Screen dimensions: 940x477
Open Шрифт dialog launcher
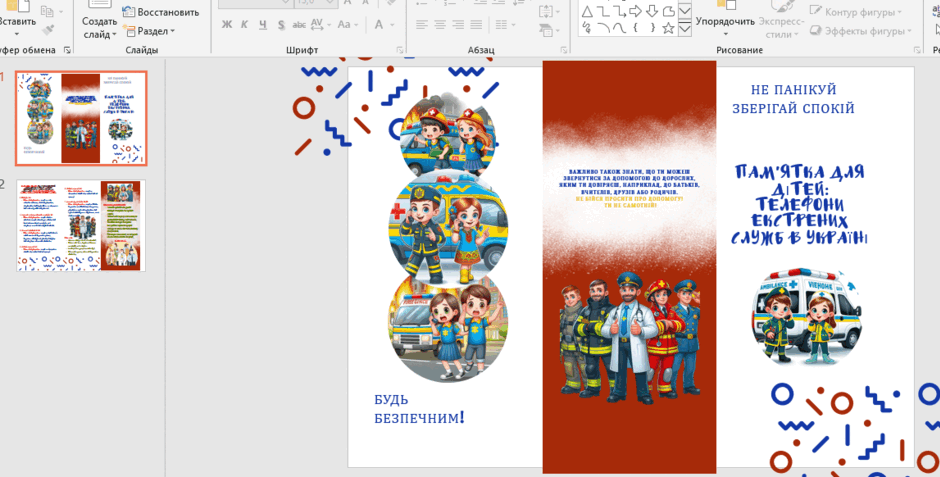(400, 50)
